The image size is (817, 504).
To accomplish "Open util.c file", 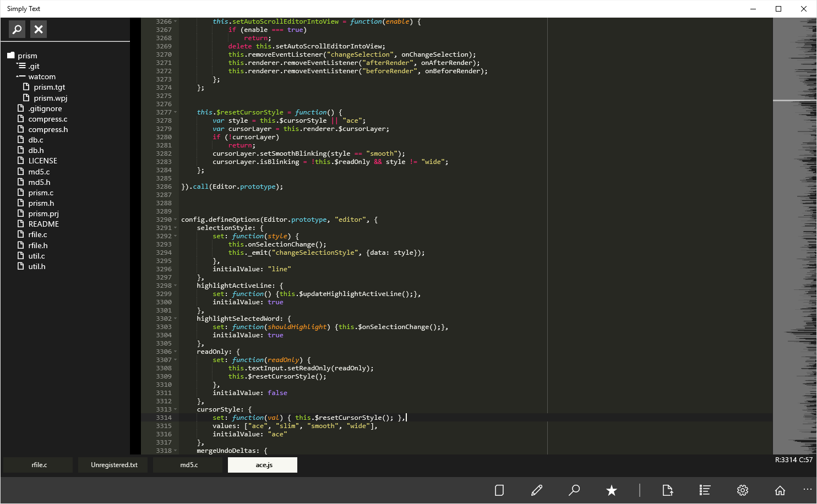I will [x=37, y=256].
